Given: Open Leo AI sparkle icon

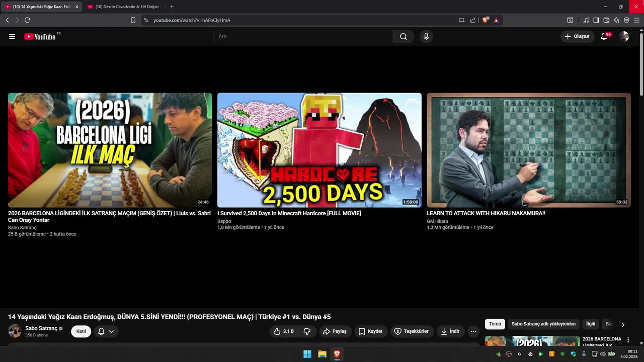Looking at the screenshot, I should point(616,20).
